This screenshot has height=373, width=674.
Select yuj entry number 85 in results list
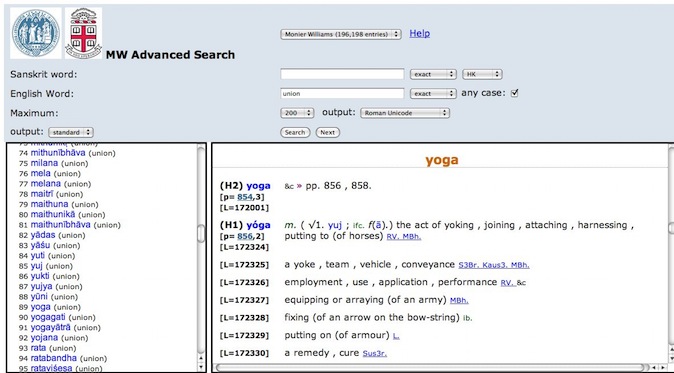click(37, 266)
